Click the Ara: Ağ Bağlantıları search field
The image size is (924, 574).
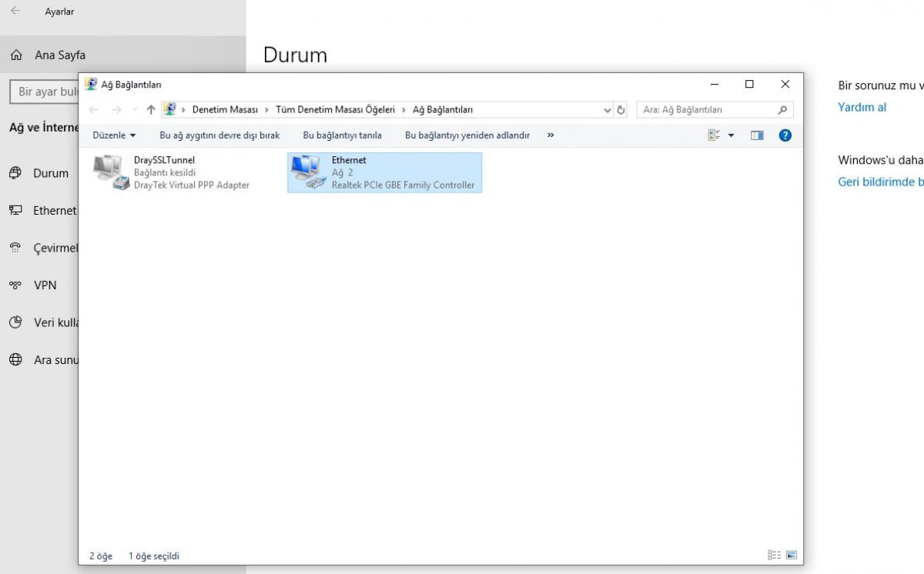[x=707, y=110]
